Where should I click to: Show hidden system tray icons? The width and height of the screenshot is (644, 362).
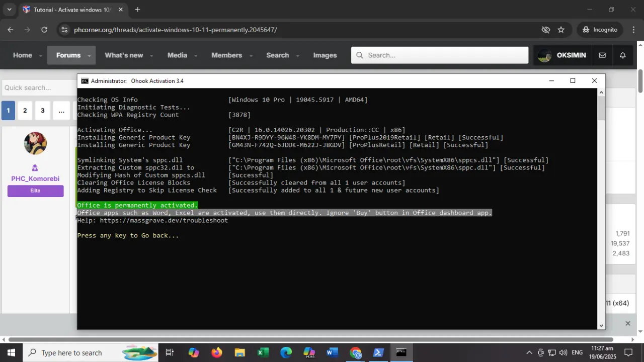point(529,352)
